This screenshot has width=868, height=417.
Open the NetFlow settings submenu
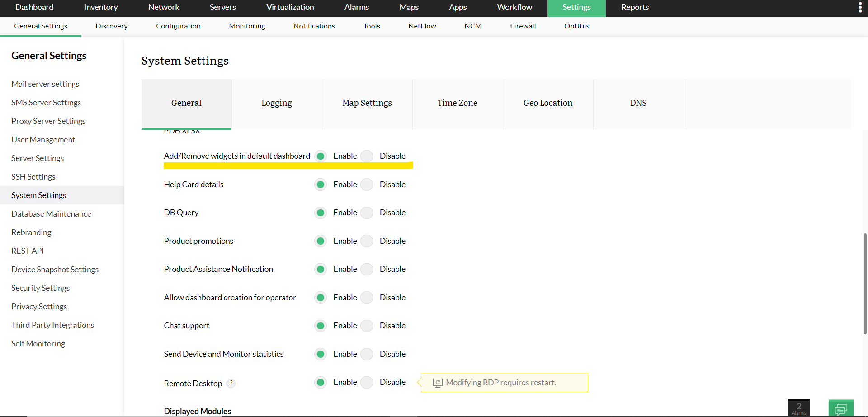coord(422,26)
